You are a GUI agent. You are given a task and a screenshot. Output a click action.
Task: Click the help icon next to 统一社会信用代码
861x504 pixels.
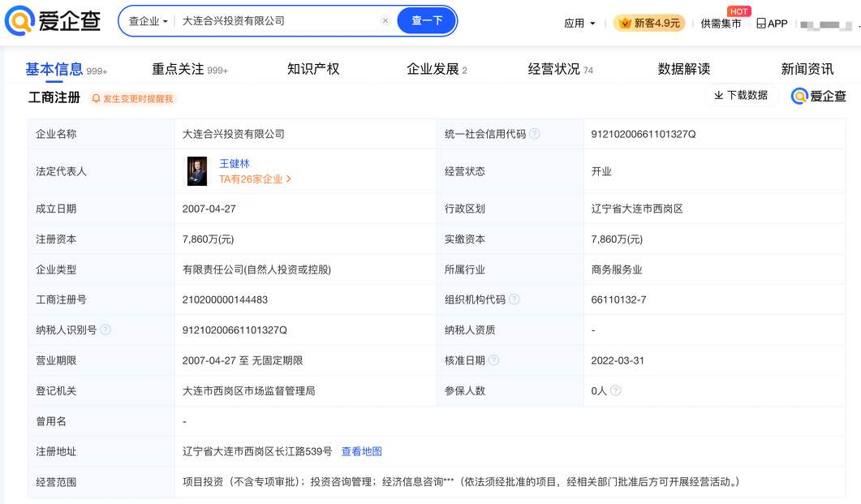tap(534, 134)
